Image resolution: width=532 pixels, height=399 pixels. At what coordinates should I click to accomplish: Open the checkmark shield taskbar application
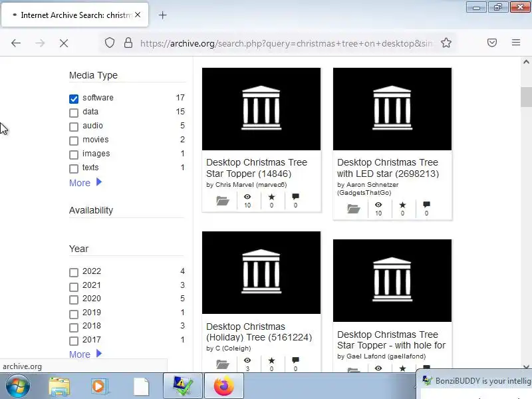click(183, 386)
